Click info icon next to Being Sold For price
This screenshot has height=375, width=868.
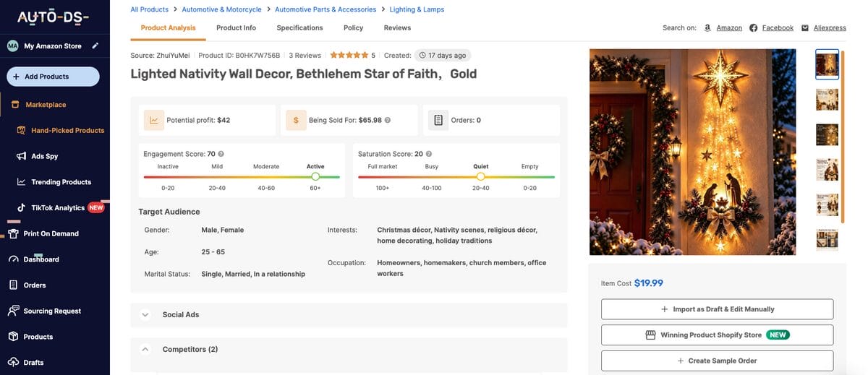tap(388, 120)
